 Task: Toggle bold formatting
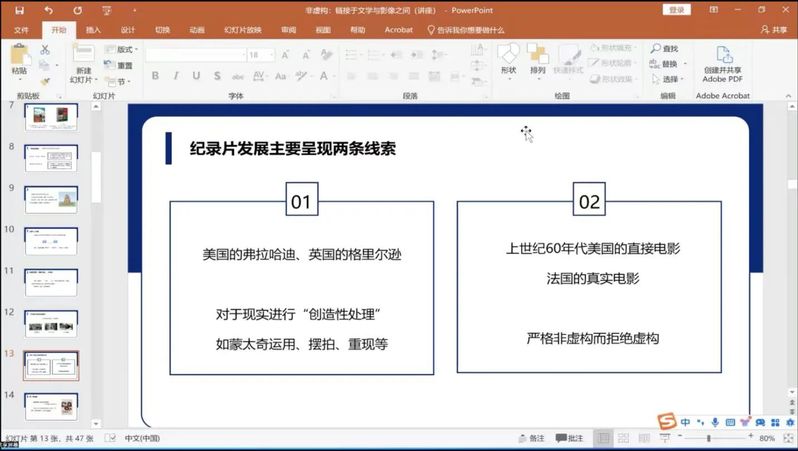tap(155, 76)
